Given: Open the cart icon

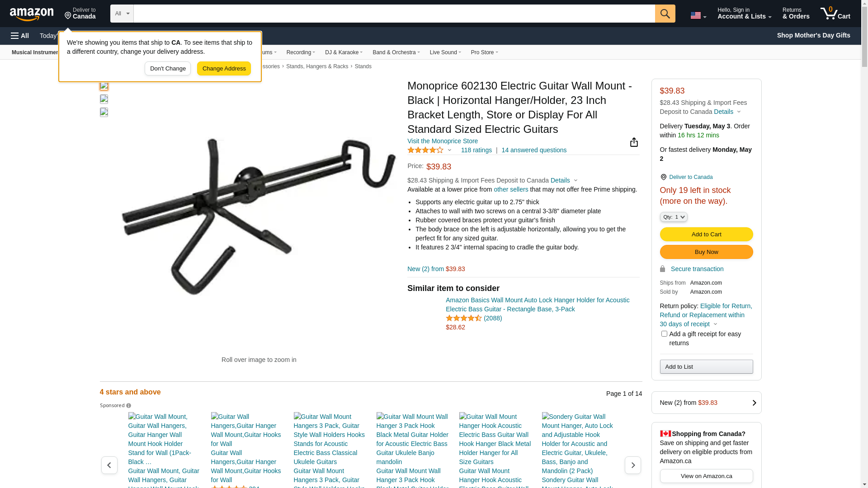Looking at the screenshot, I should (835, 14).
